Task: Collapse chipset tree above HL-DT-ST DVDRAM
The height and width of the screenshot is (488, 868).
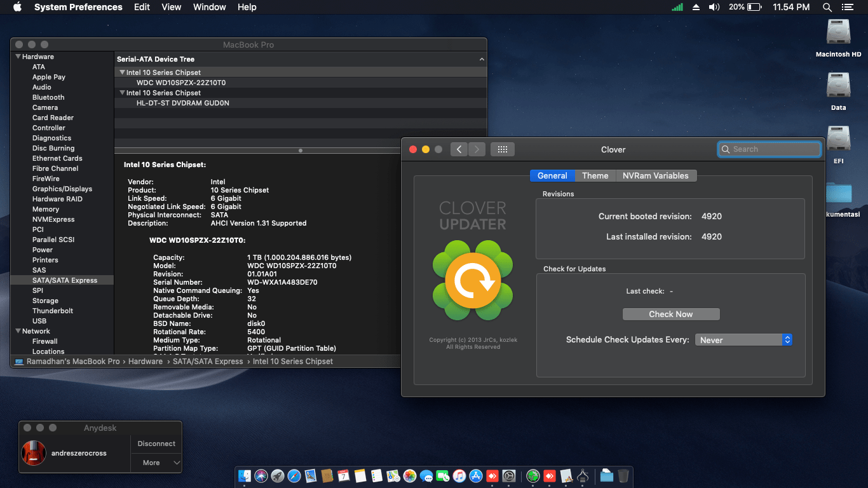Action: coord(123,93)
